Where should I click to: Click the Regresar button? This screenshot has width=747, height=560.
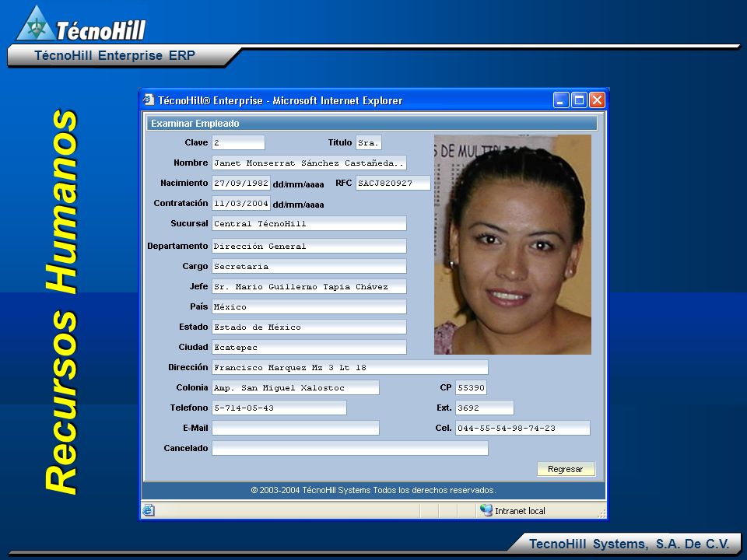click(566, 469)
